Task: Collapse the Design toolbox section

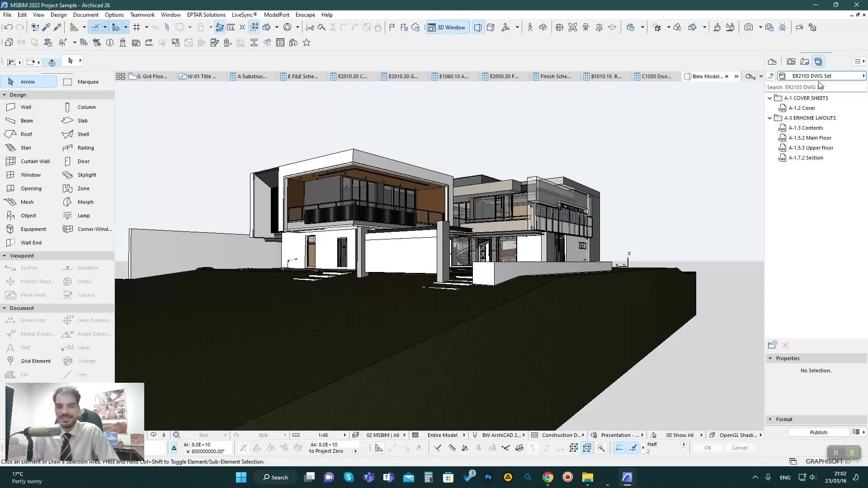Action: pos(5,95)
